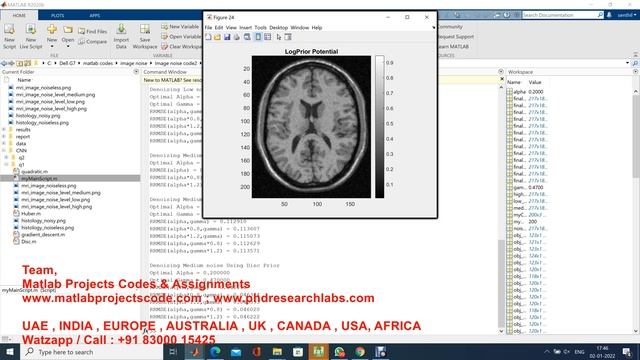Click Link Plot icon in figure toolbar
640x360 pixels.
(247, 37)
